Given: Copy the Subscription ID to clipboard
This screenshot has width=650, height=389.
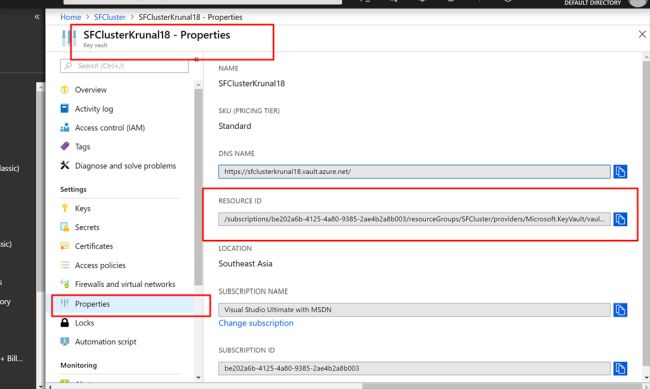Looking at the screenshot, I should pyautogui.click(x=620, y=368).
